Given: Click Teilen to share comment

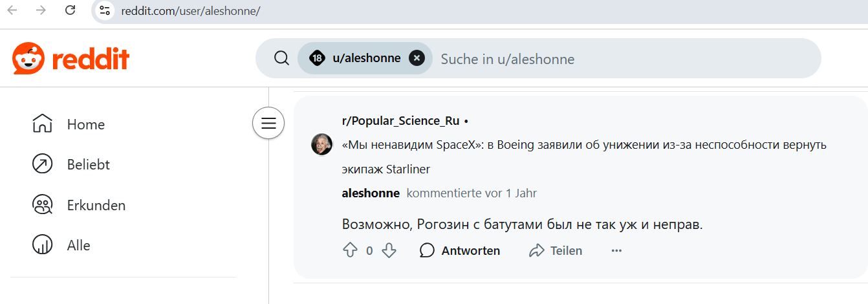Looking at the screenshot, I should (556, 250).
